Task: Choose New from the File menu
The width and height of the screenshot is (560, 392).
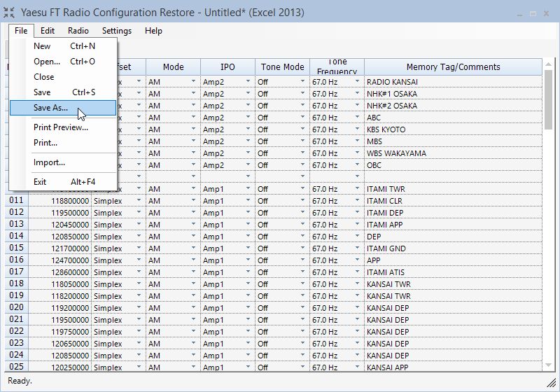Action: pyautogui.click(x=63, y=46)
